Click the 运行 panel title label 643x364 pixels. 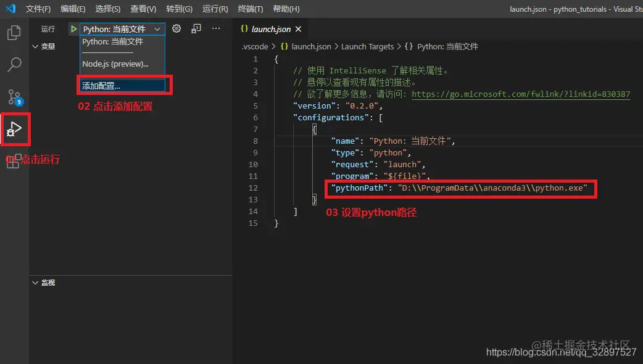click(x=48, y=29)
